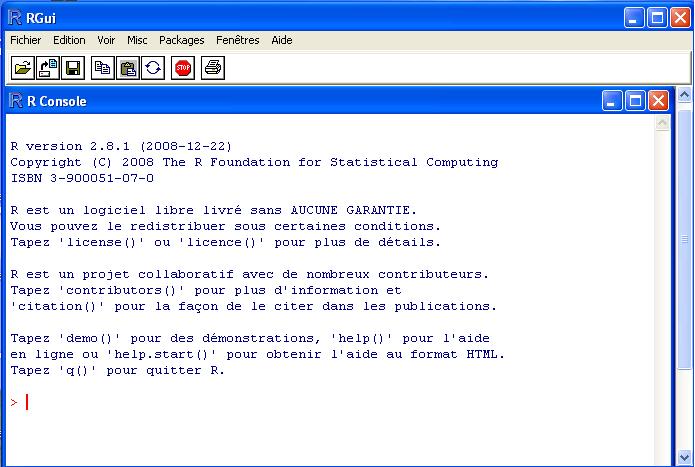
Task: Click at the red console prompt cursor
Action: 27,402
